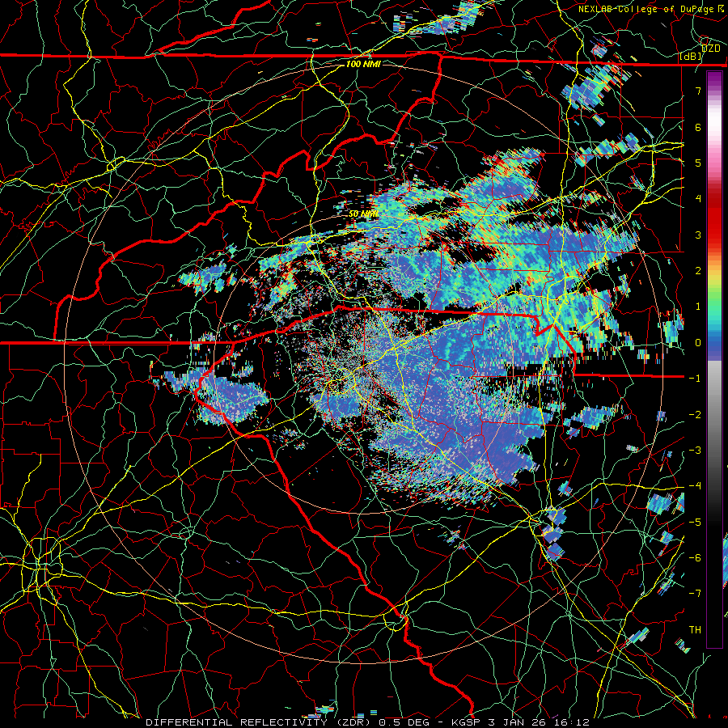Click the 5 value on the scale
Viewport: 728px width, 728px height.
[697, 163]
